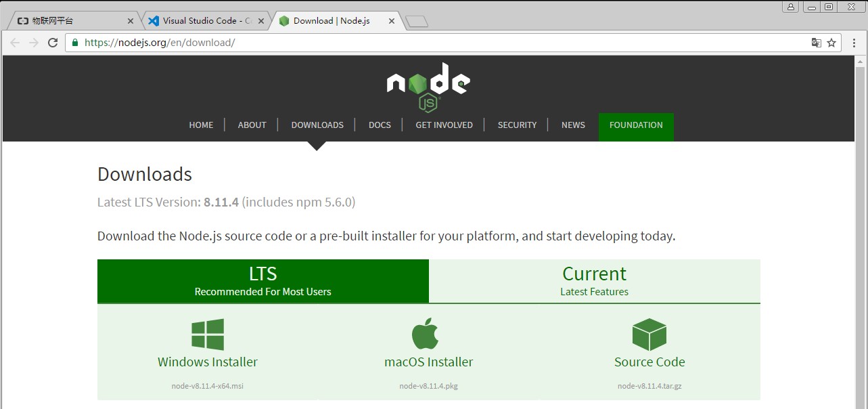Open a new browser tab
The image size is (868, 409).
417,22
